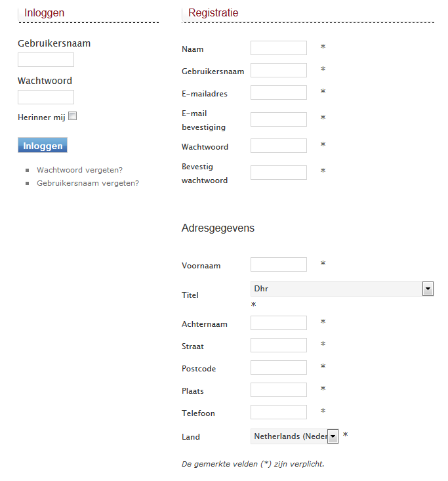The height and width of the screenshot is (481, 448).
Task: Click the login Gebruikersnaam field
Action: click(46, 60)
